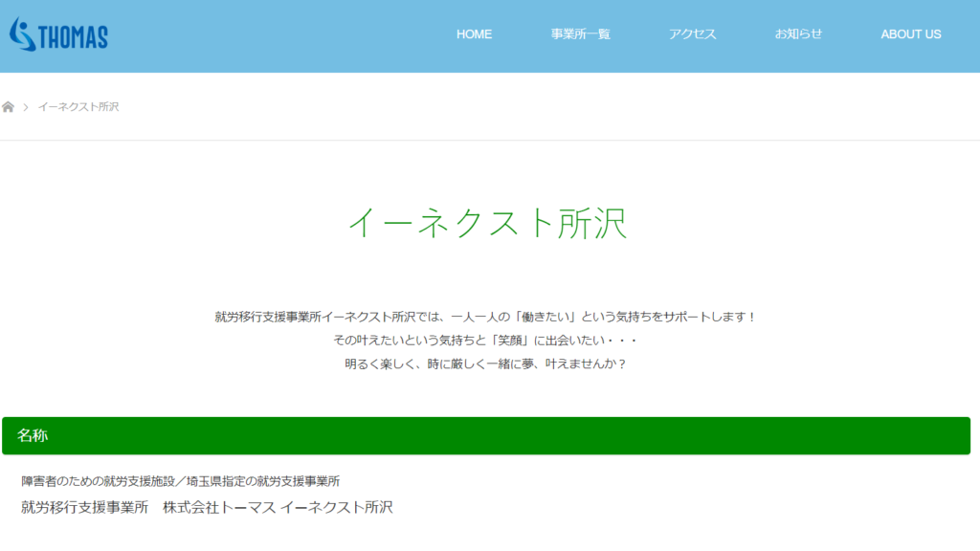Open the ABOUT US page
The width and height of the screenshot is (980, 551).
(x=910, y=34)
